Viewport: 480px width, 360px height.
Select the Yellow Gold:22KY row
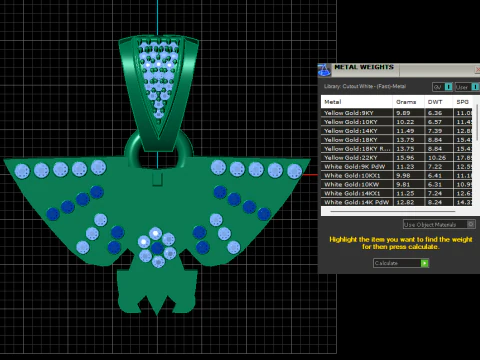(x=397, y=158)
